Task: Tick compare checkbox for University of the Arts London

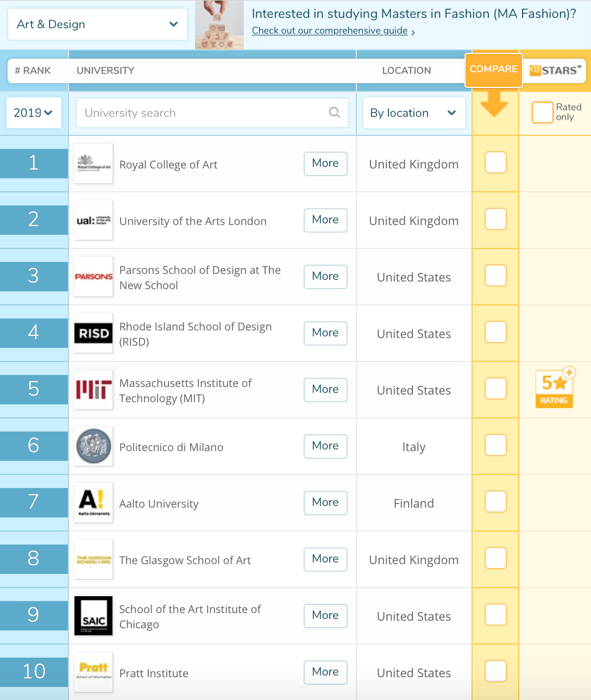Action: click(495, 219)
